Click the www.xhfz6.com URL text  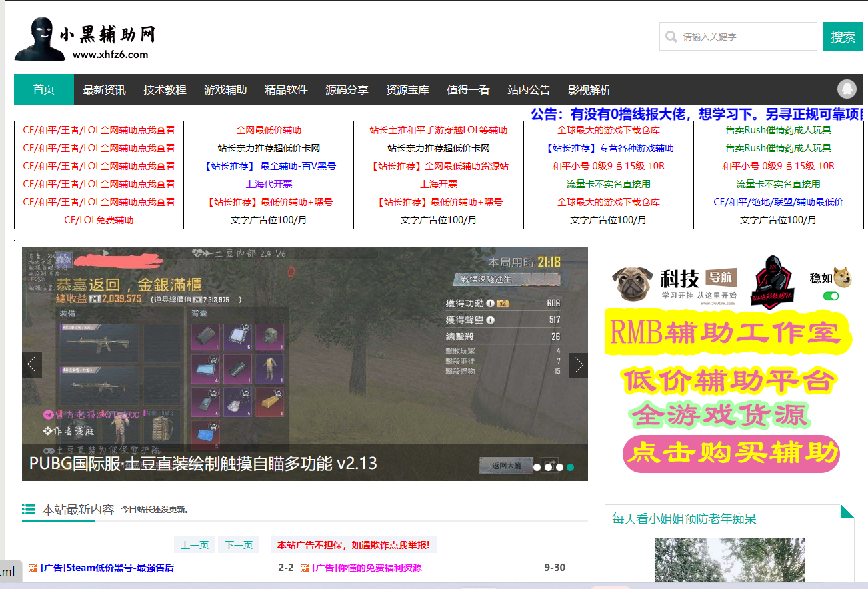coord(110,55)
